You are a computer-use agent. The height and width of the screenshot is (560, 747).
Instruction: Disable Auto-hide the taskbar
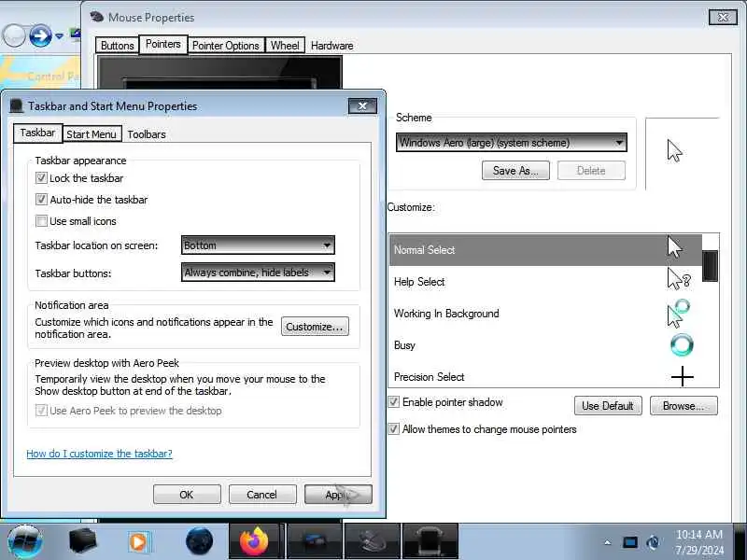pos(41,200)
